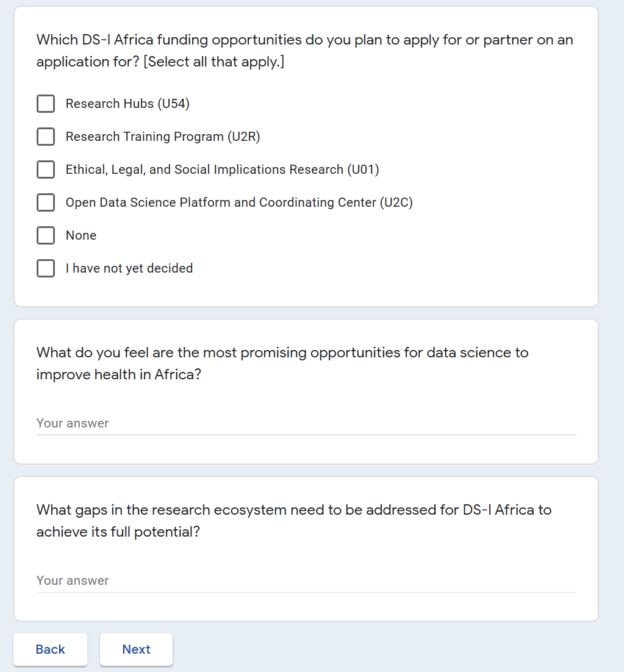Enable the Ethical, Legal, and Social Implications checkbox
The image size is (624, 672).
(x=46, y=170)
